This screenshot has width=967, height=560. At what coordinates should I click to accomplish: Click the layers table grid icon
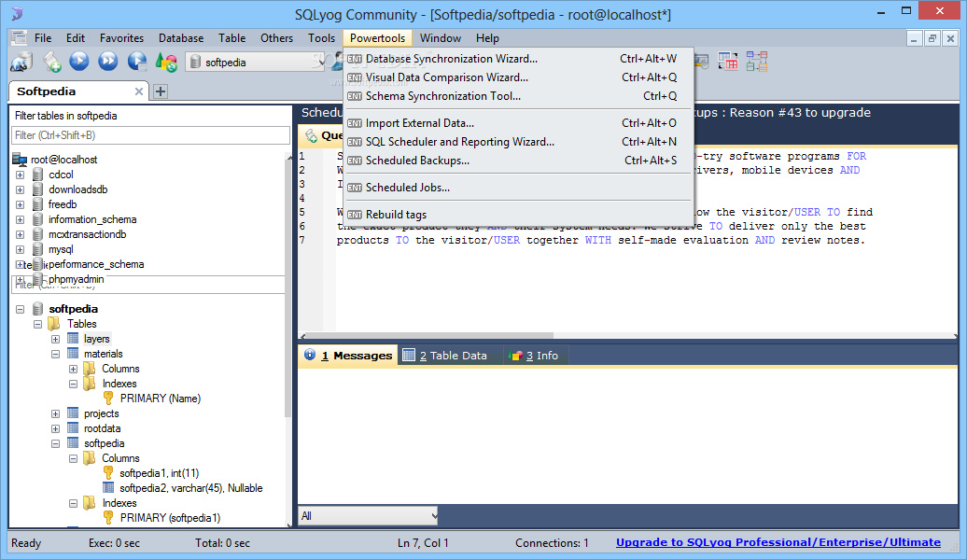[73, 339]
